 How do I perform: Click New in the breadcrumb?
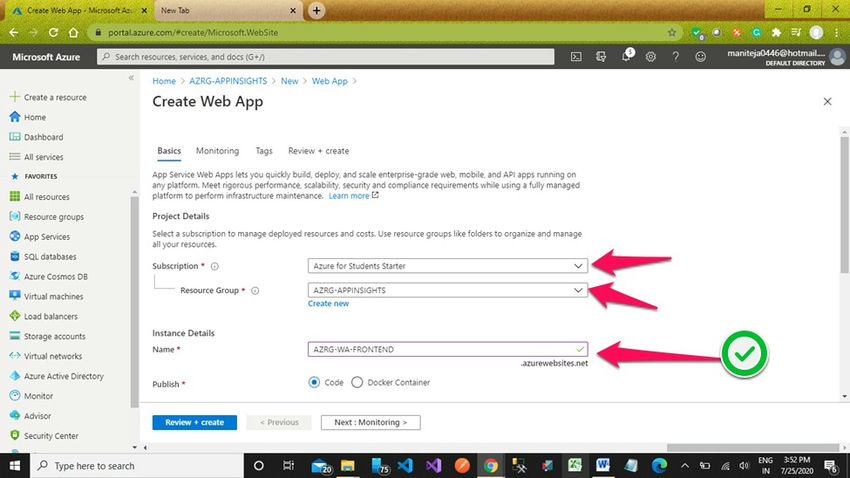click(x=289, y=81)
